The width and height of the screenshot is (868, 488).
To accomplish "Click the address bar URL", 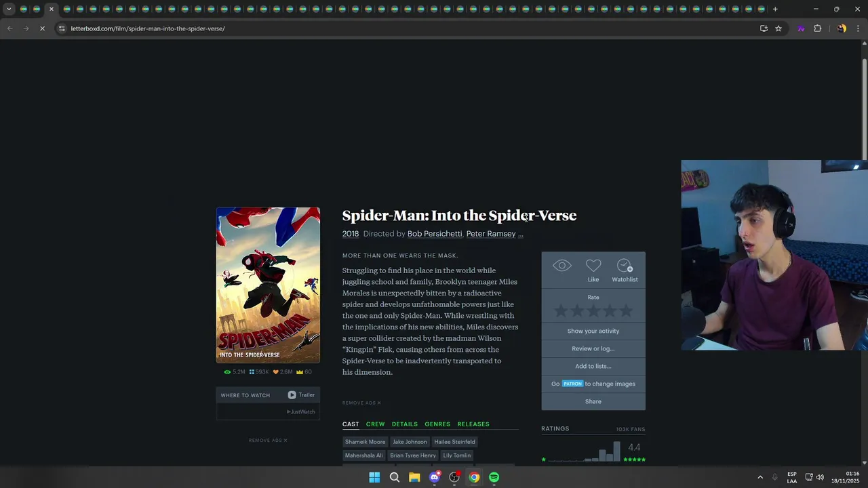I will pyautogui.click(x=148, y=28).
